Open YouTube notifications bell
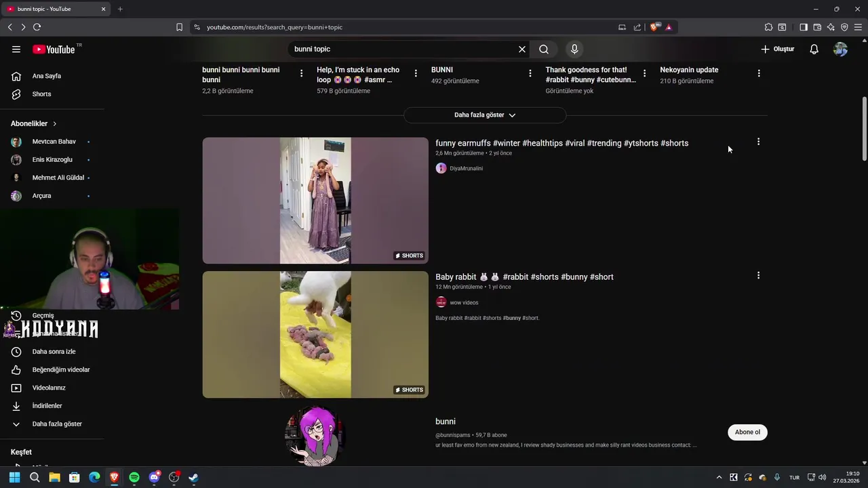Image resolution: width=868 pixels, height=488 pixels. click(x=814, y=49)
